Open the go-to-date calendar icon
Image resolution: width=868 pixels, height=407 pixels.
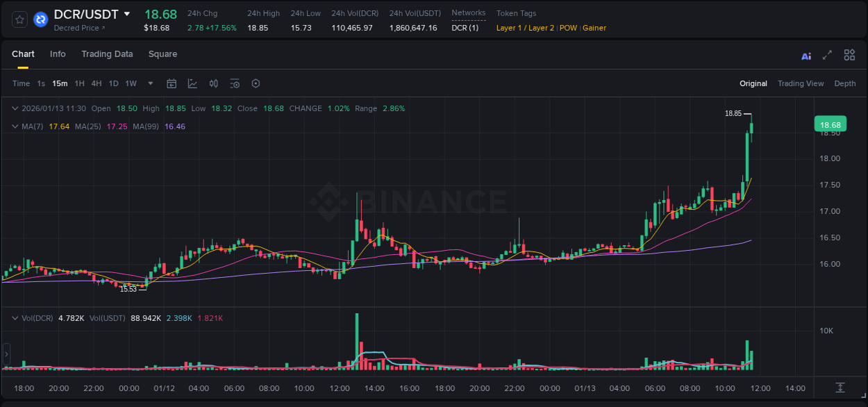tap(172, 83)
